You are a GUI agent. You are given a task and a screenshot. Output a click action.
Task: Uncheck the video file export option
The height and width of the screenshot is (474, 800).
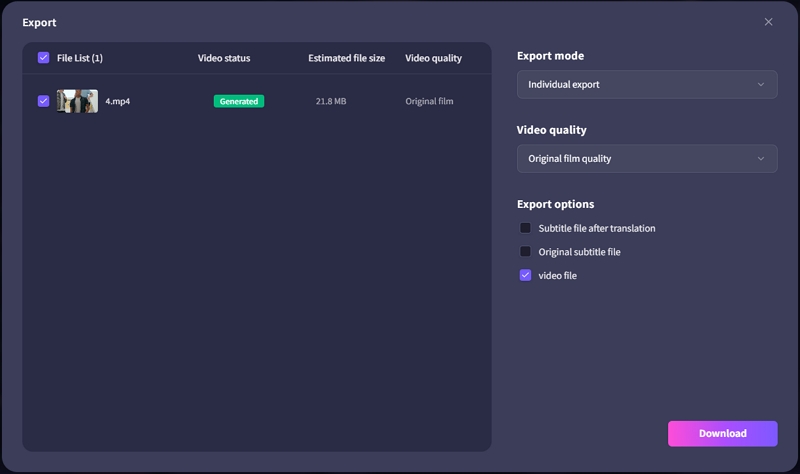(x=525, y=275)
